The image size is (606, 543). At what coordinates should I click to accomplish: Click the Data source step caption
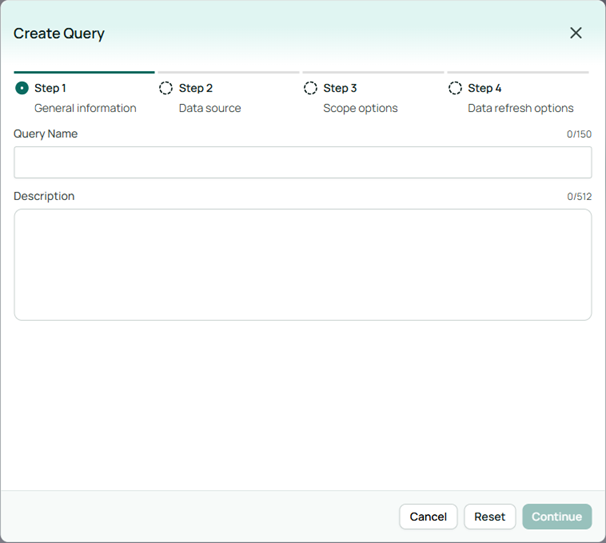point(210,108)
